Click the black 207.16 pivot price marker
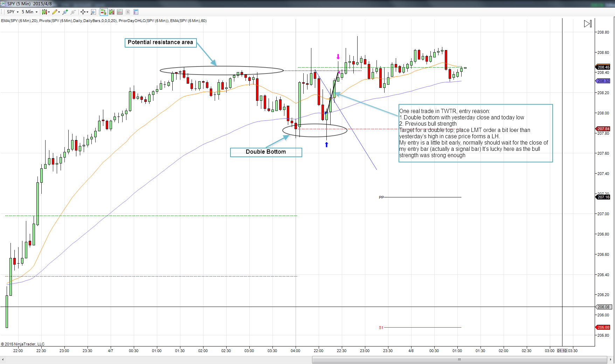Image resolution: width=615 pixels, height=364 pixels. click(x=603, y=197)
